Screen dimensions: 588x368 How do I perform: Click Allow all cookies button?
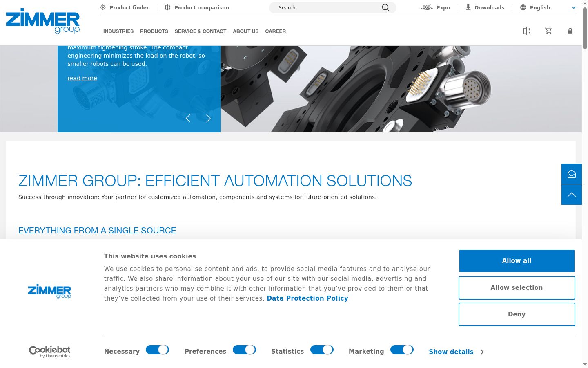coord(517,261)
